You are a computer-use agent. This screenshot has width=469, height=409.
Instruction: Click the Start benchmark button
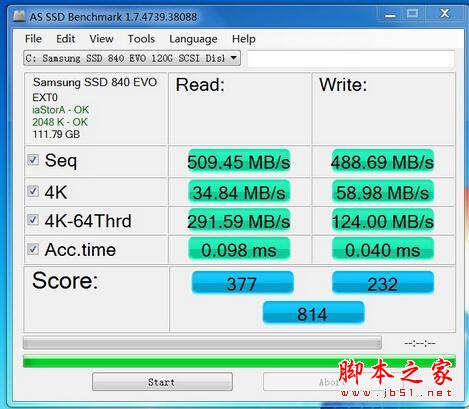162,382
